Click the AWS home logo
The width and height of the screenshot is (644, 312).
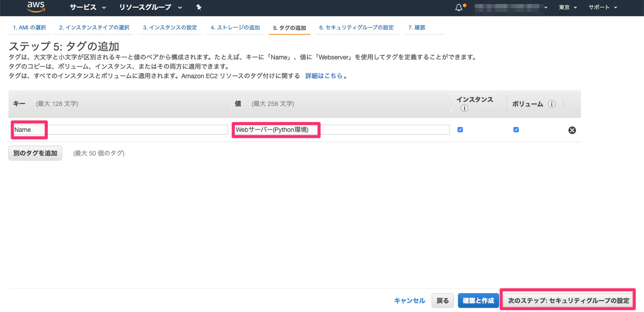(36, 7)
